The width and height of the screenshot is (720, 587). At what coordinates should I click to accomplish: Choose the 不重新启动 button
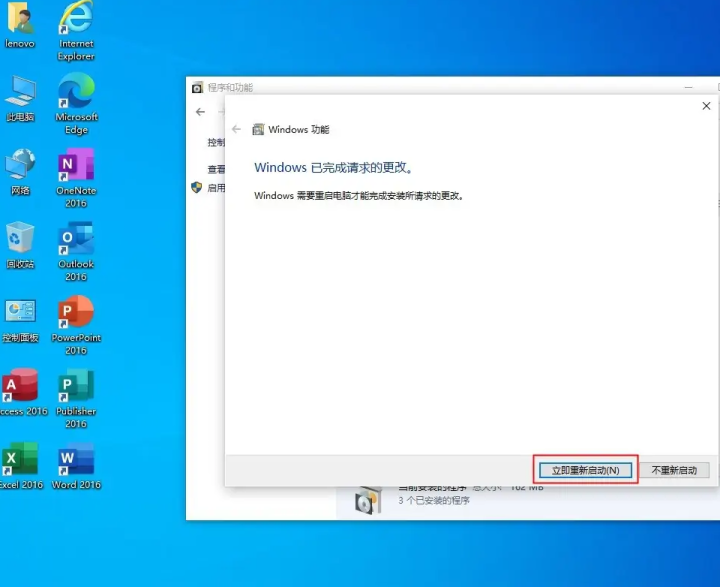tap(680, 470)
